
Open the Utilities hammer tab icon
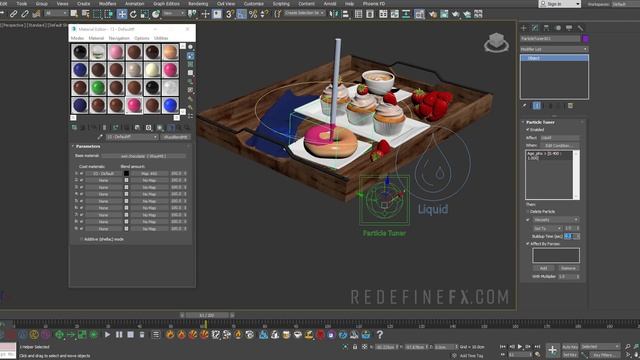click(x=580, y=28)
